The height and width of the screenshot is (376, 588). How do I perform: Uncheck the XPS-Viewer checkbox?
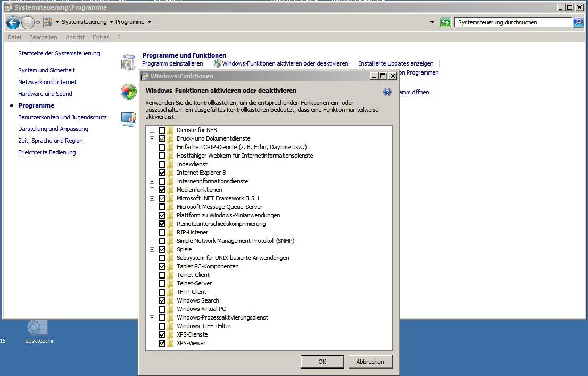click(x=162, y=344)
